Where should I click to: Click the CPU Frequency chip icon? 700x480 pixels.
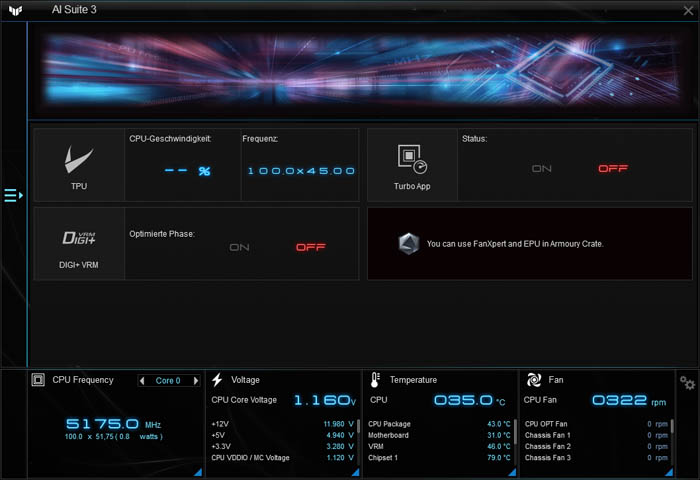pos(38,380)
